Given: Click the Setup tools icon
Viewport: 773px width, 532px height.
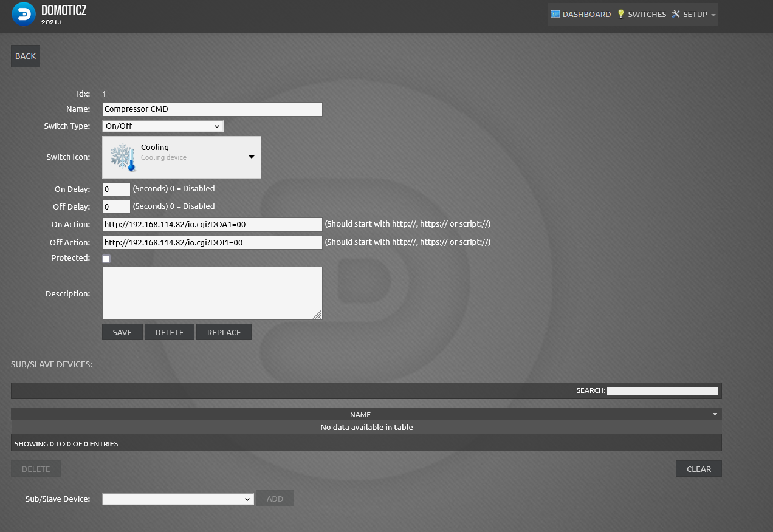Looking at the screenshot, I should (676, 14).
